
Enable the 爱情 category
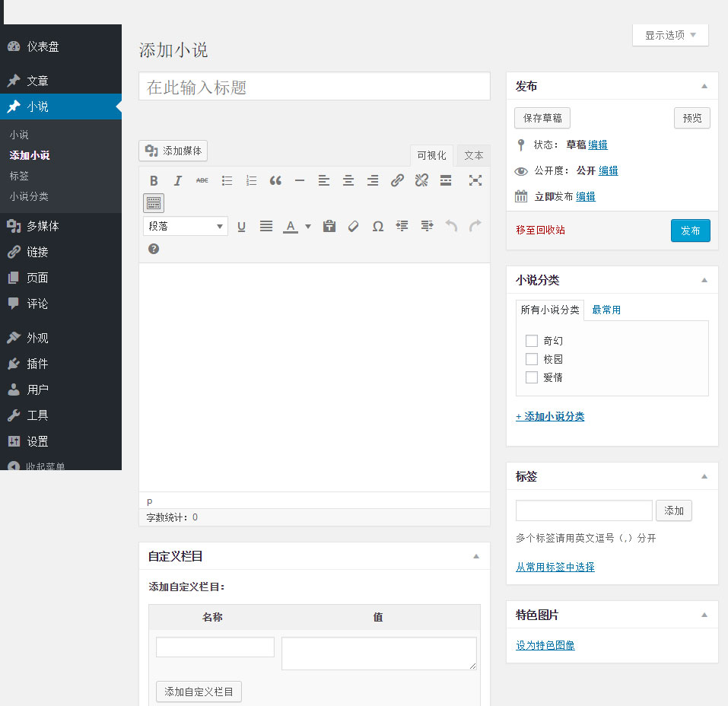tap(531, 377)
